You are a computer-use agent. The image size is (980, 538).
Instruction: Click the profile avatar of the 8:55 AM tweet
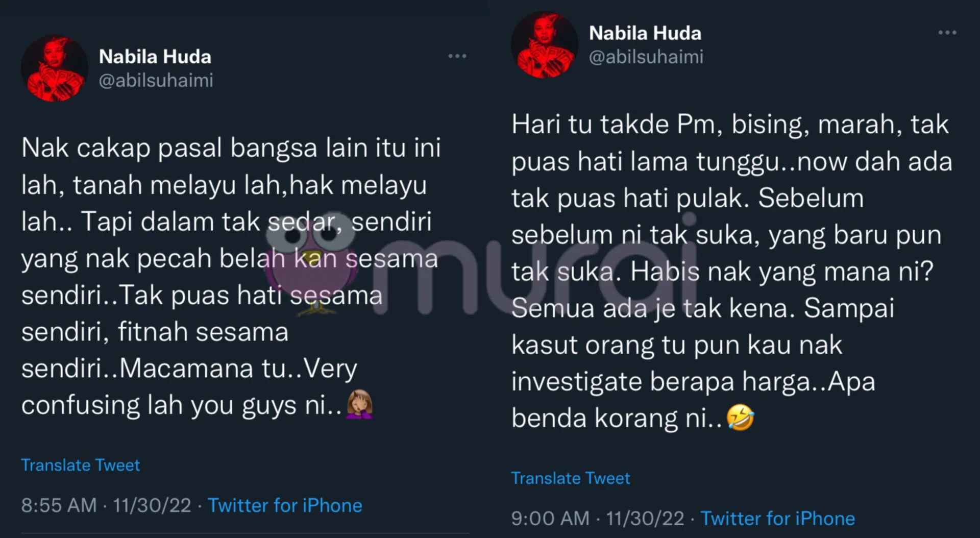coord(55,68)
